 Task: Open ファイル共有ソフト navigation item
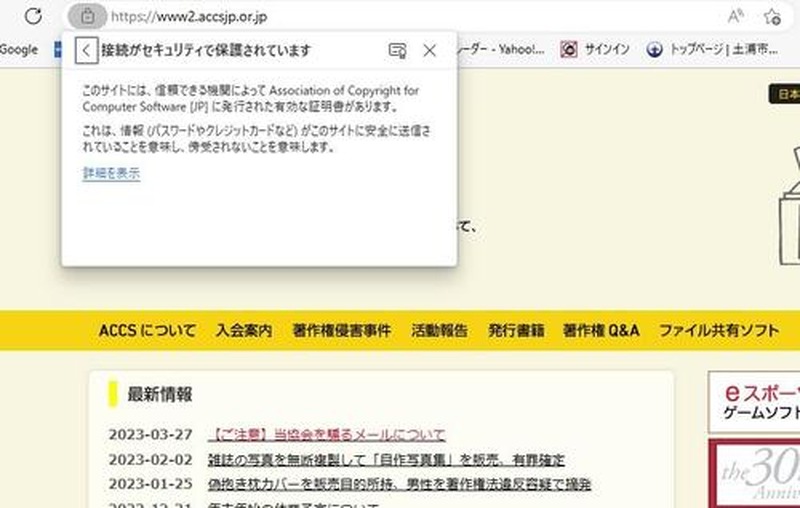click(x=718, y=331)
